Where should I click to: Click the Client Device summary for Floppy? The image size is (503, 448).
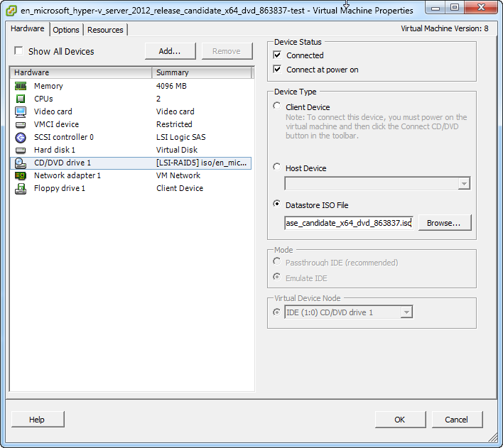click(x=180, y=188)
